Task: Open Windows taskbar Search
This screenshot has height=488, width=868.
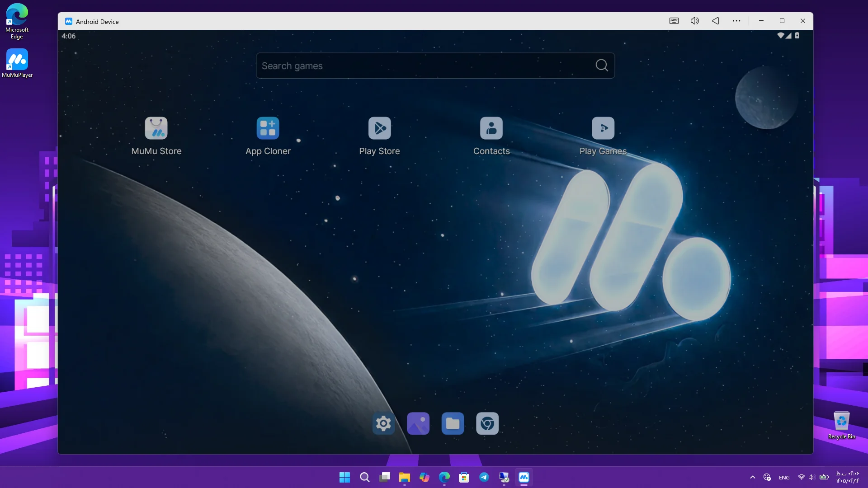Action: tap(365, 477)
